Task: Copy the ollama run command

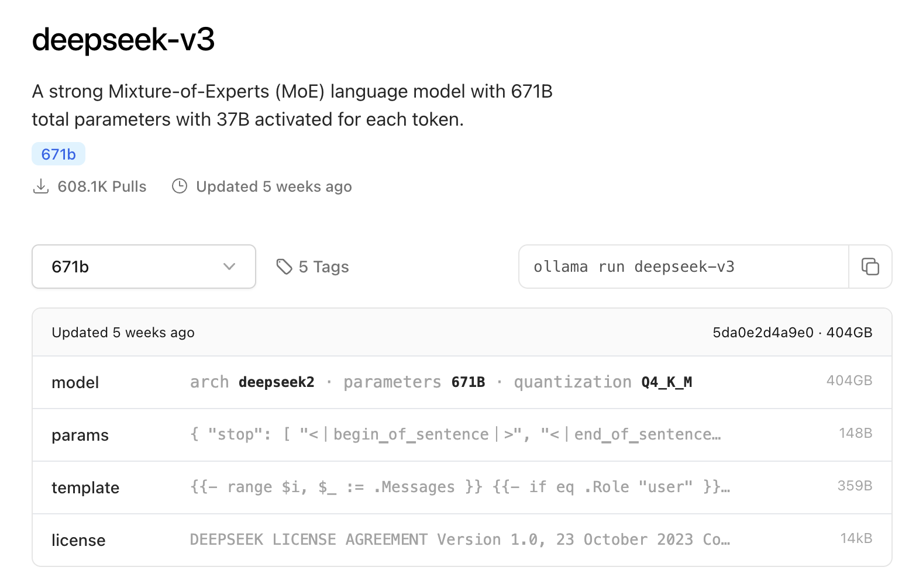Action: tap(870, 267)
